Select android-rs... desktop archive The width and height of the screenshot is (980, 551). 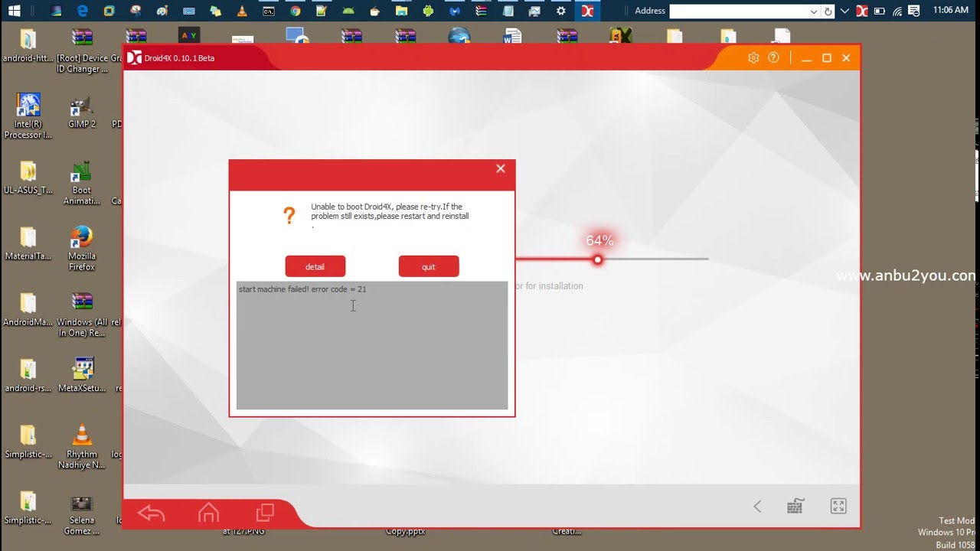(x=28, y=376)
